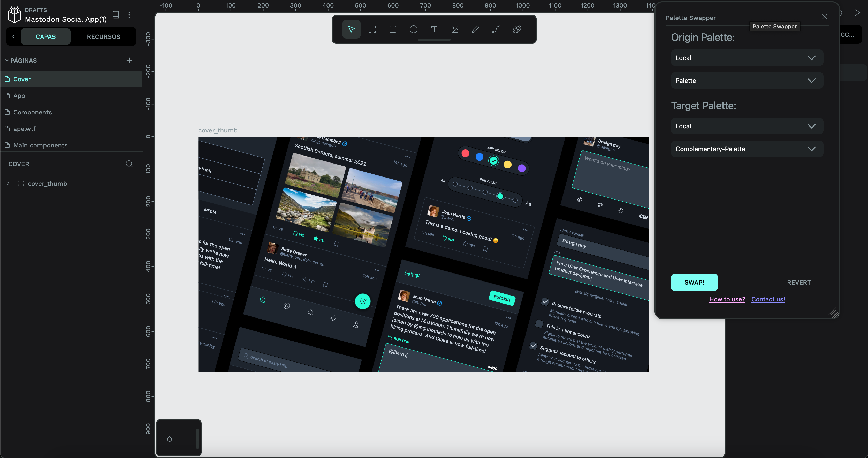Select the Text tool in top toolbar

click(434, 29)
